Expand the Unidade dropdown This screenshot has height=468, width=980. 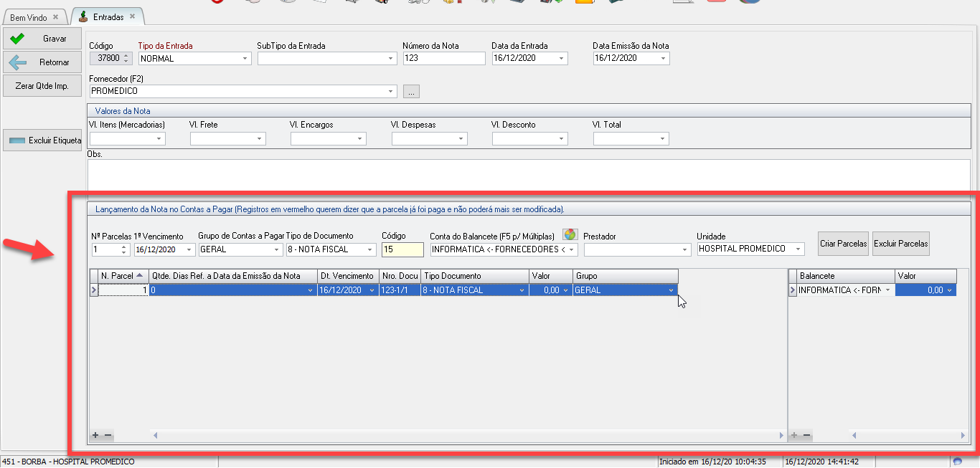[x=798, y=249]
